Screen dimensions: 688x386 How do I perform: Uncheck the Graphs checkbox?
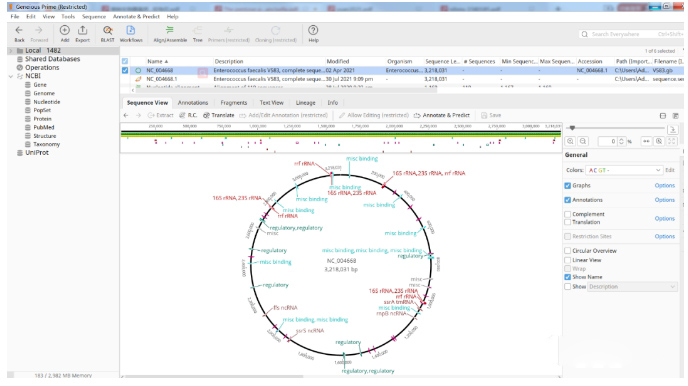(567, 186)
